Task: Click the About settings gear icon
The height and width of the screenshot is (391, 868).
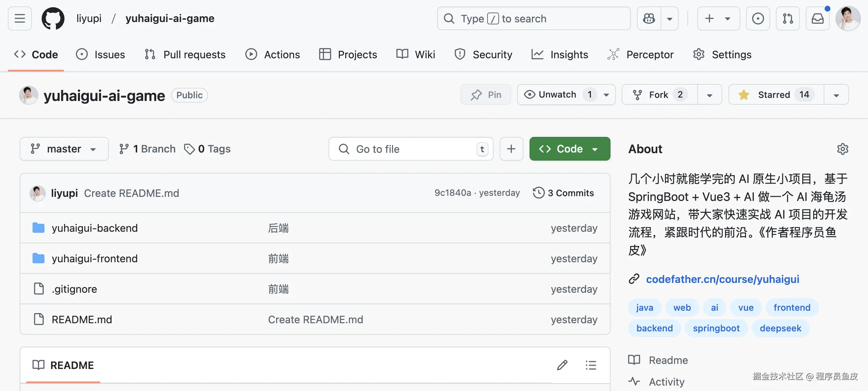Action: click(x=843, y=149)
